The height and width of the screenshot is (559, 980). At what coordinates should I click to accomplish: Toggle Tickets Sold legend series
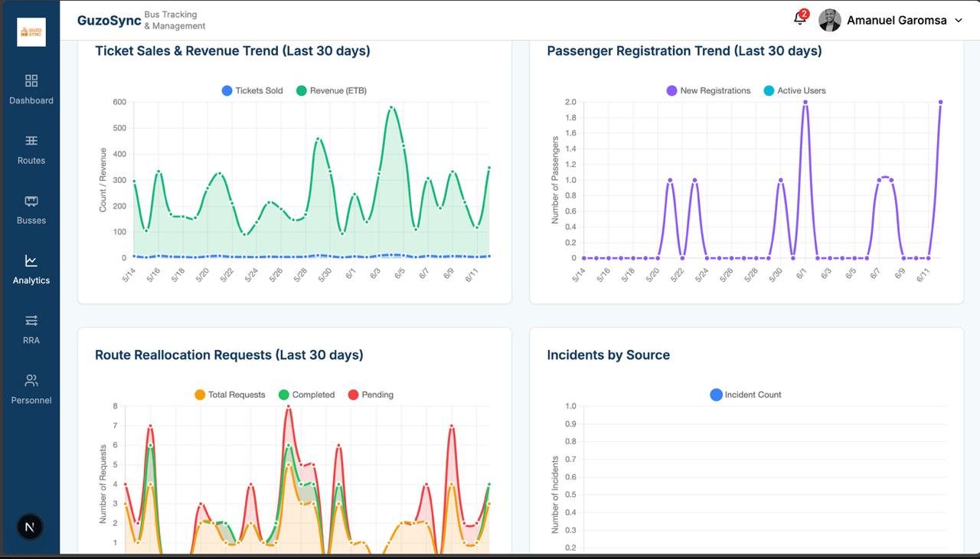[252, 90]
